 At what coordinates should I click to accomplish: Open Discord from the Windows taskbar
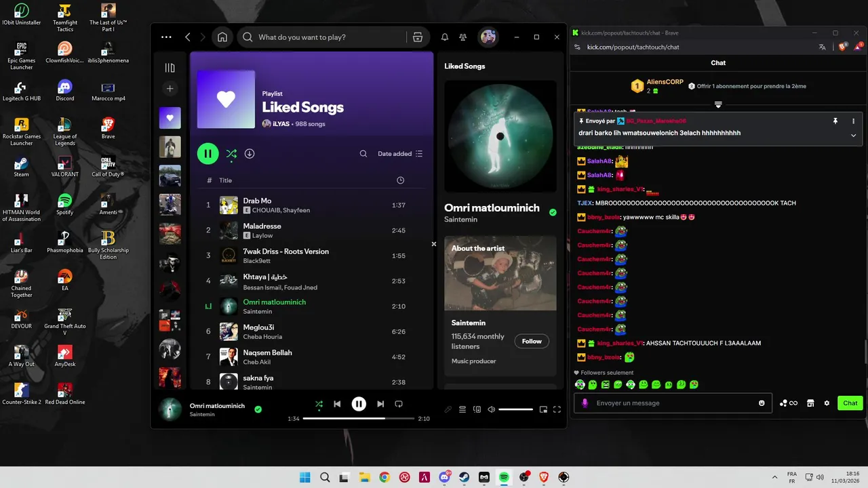tap(445, 477)
